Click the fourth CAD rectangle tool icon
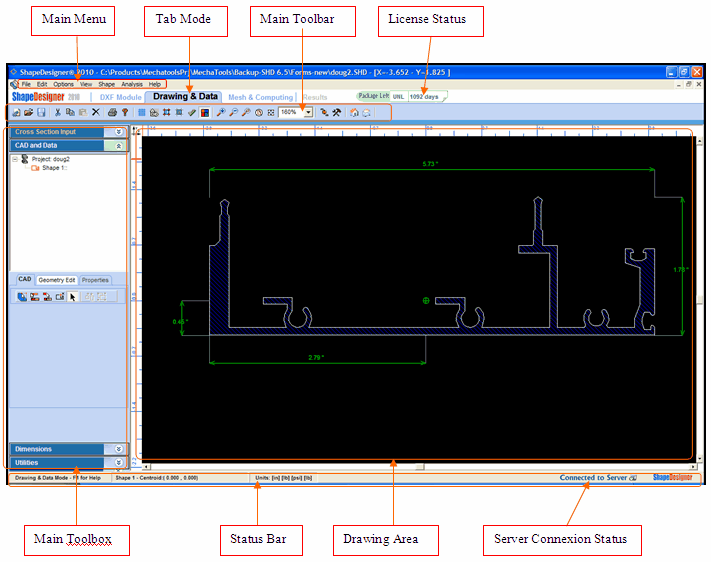Screen dimensions: 711x562 [60, 297]
